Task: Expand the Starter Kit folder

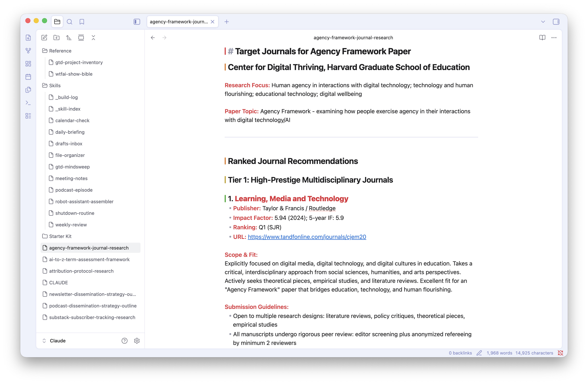Action: tap(60, 236)
